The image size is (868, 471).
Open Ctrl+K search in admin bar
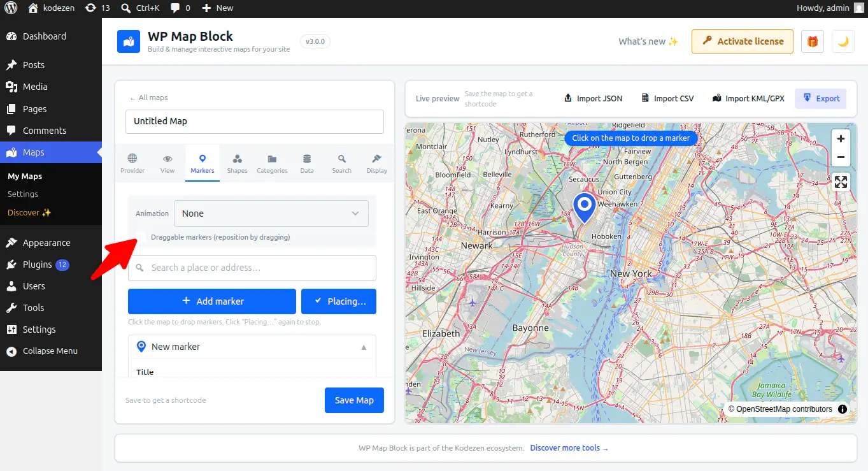click(x=140, y=8)
